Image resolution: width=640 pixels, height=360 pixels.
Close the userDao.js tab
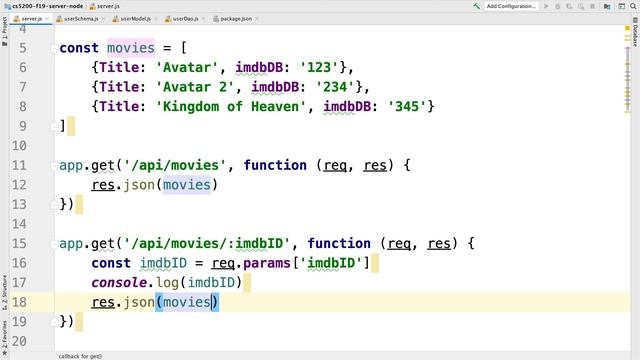[x=203, y=19]
